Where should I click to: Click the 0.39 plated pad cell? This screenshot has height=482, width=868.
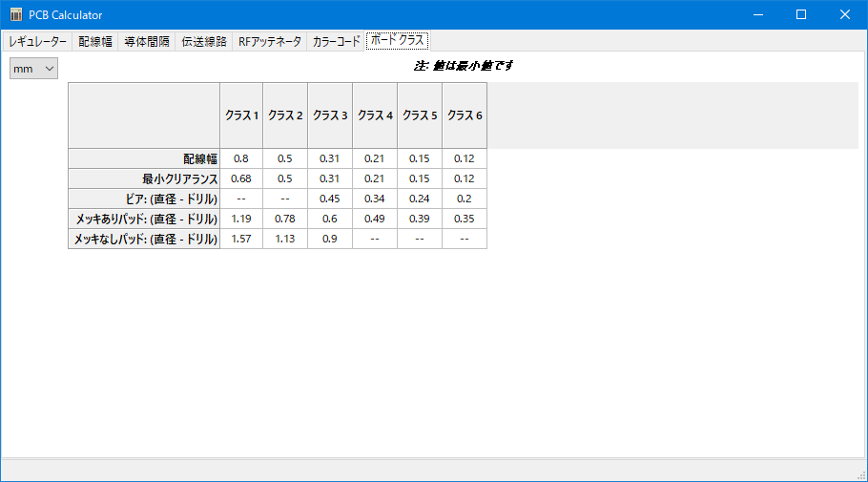pos(420,219)
